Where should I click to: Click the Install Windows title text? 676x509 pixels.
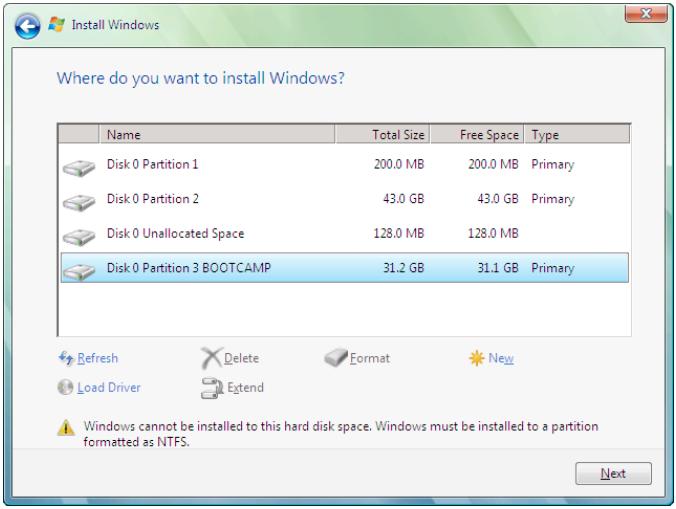click(115, 25)
